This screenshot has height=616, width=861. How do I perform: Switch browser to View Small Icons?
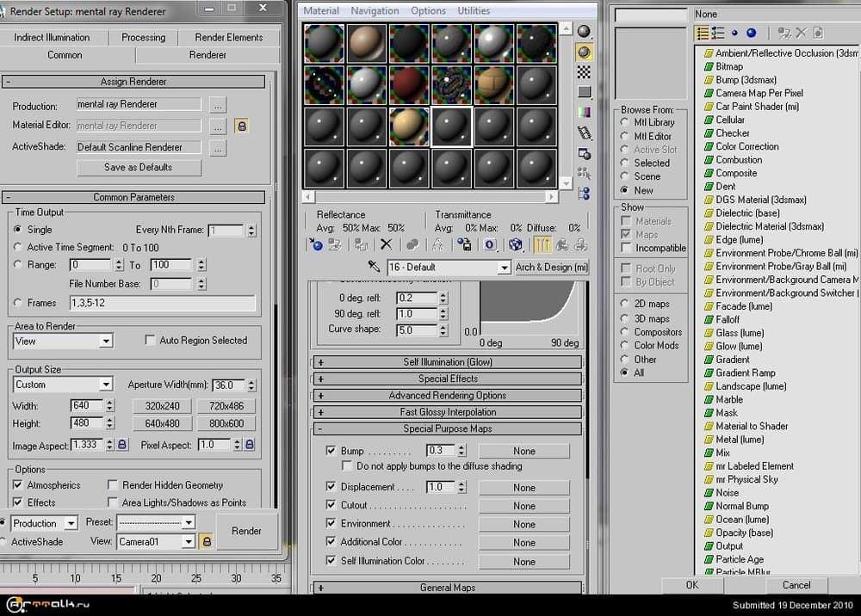click(x=734, y=34)
